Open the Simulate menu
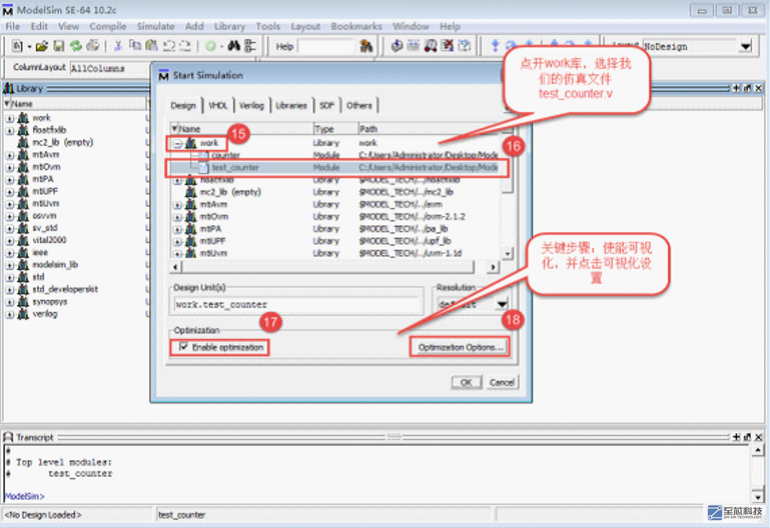This screenshot has width=770, height=528. (155, 26)
